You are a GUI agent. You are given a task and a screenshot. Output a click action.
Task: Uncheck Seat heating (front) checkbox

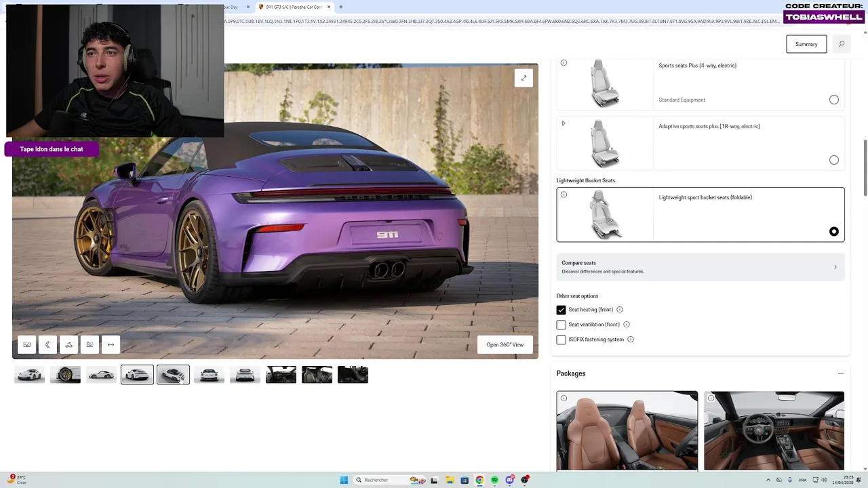[561, 310]
